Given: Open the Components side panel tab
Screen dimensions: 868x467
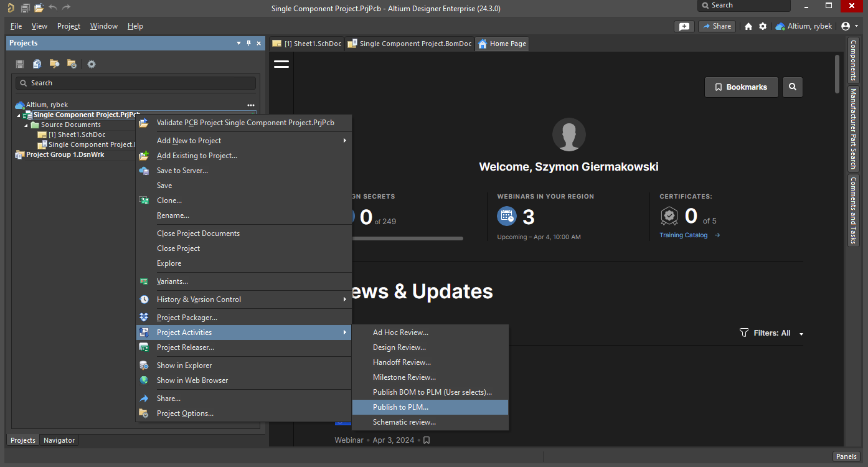Looking at the screenshot, I should coord(853,60).
